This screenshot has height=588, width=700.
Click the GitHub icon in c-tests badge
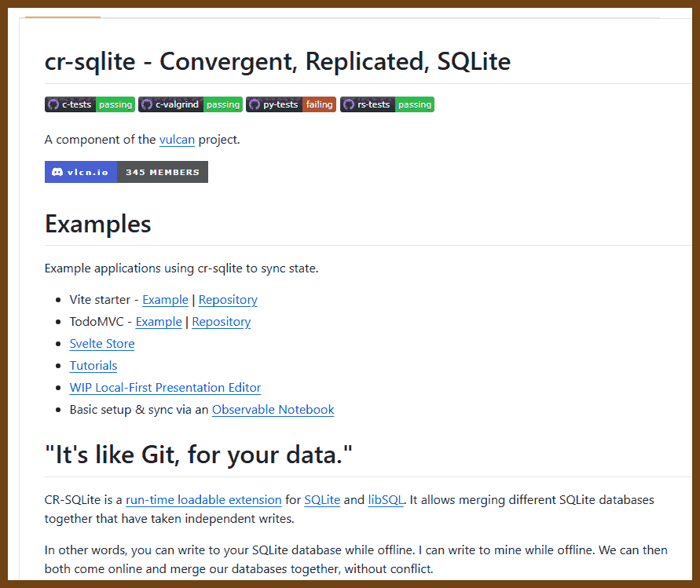point(53,104)
